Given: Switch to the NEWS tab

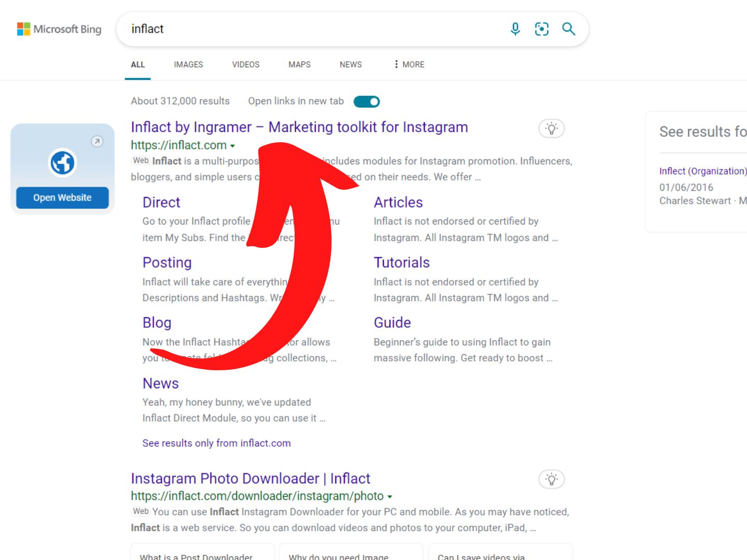Looking at the screenshot, I should click(351, 64).
